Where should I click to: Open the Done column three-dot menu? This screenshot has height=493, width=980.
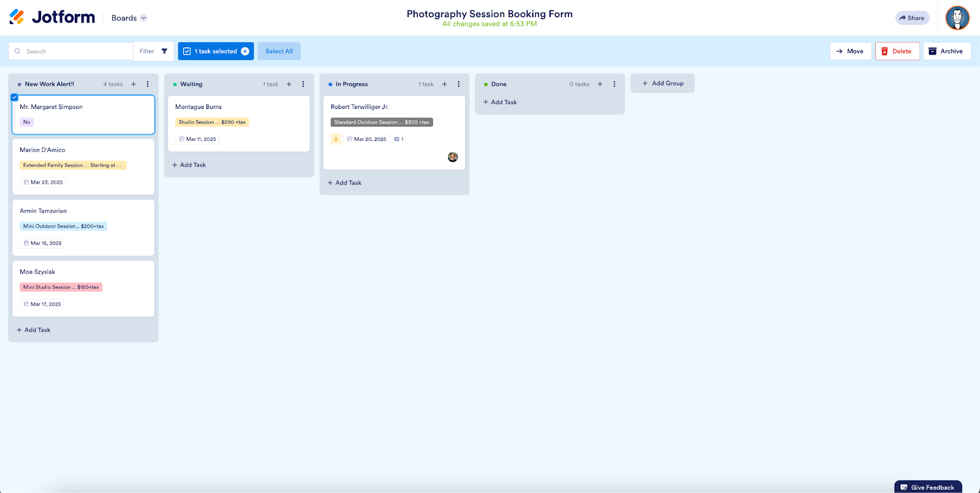pyautogui.click(x=614, y=85)
